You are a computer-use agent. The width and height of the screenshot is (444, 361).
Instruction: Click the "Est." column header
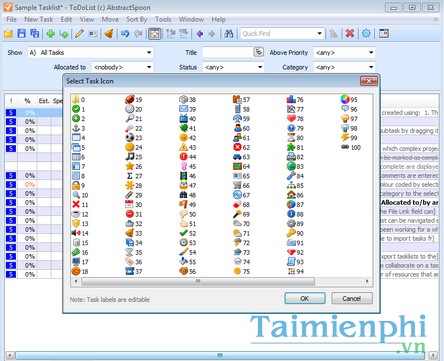pos(44,101)
